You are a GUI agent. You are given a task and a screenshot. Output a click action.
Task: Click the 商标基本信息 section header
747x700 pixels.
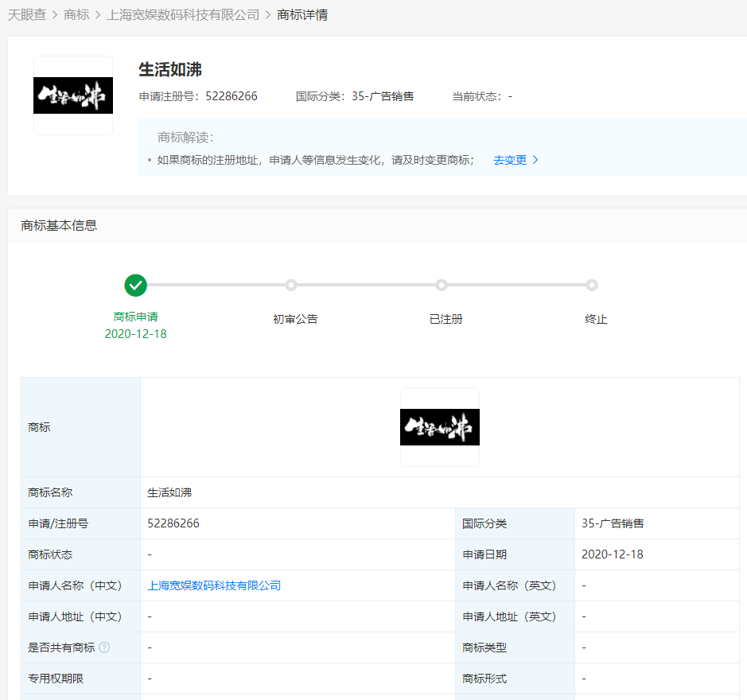[59, 225]
